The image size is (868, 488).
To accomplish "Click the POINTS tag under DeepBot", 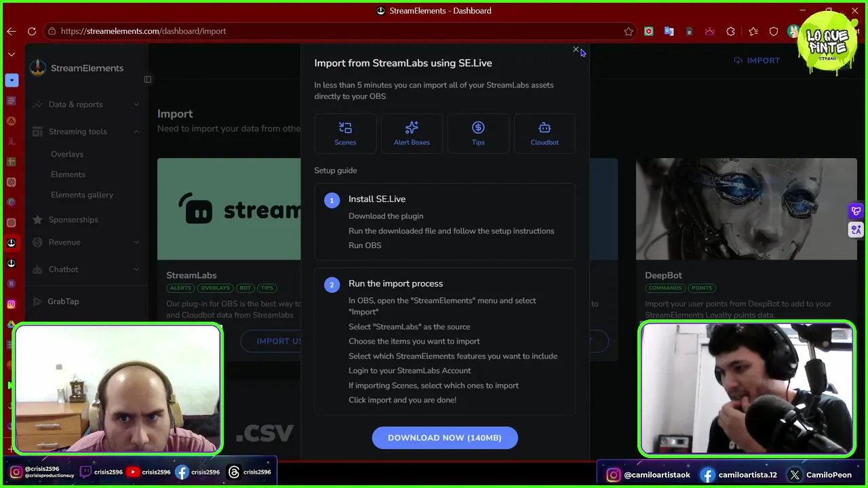I will click(702, 288).
